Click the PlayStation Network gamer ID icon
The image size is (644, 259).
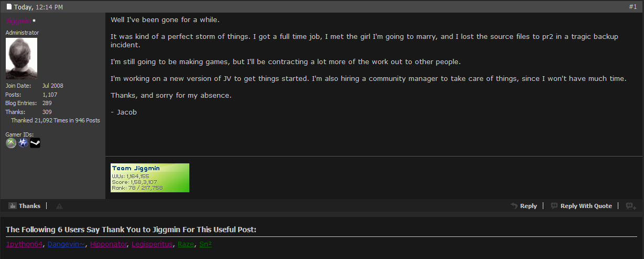click(x=23, y=143)
